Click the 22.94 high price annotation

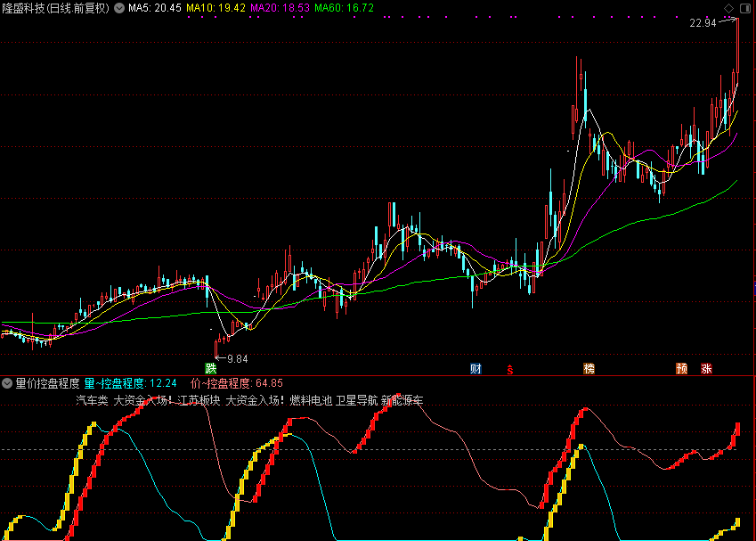click(x=702, y=23)
